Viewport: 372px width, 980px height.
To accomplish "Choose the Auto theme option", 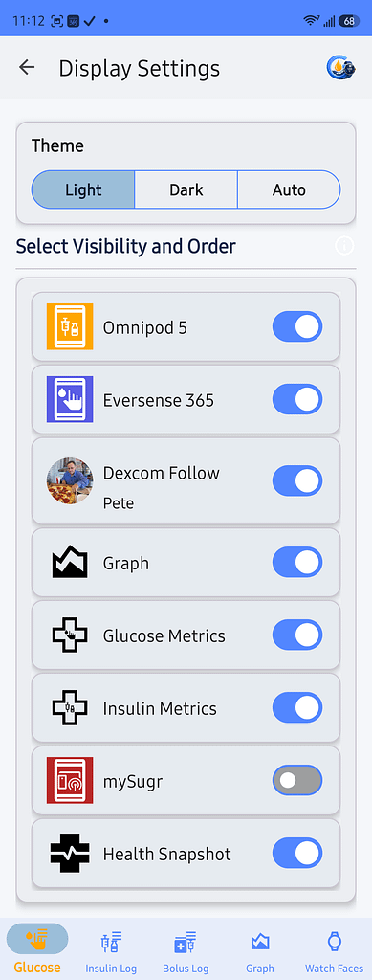I will [x=289, y=189].
